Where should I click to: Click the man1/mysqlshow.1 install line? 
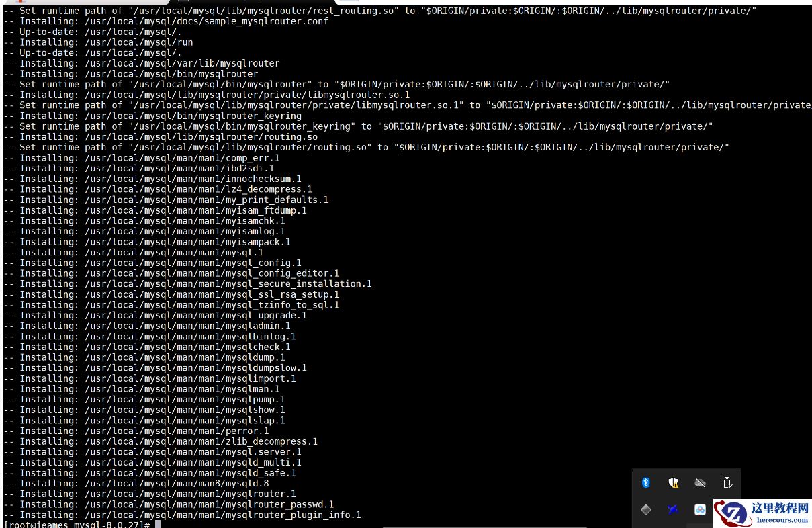point(144,410)
